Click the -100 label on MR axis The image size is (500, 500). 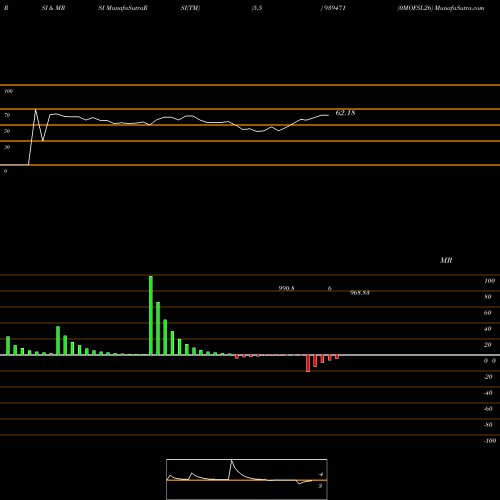pyautogui.click(x=490, y=441)
